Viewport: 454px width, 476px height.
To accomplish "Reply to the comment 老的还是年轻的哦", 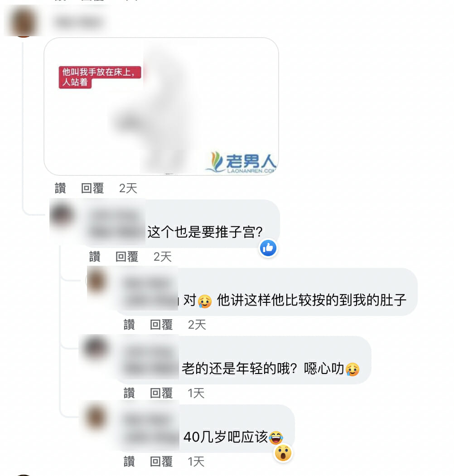I will [161, 393].
